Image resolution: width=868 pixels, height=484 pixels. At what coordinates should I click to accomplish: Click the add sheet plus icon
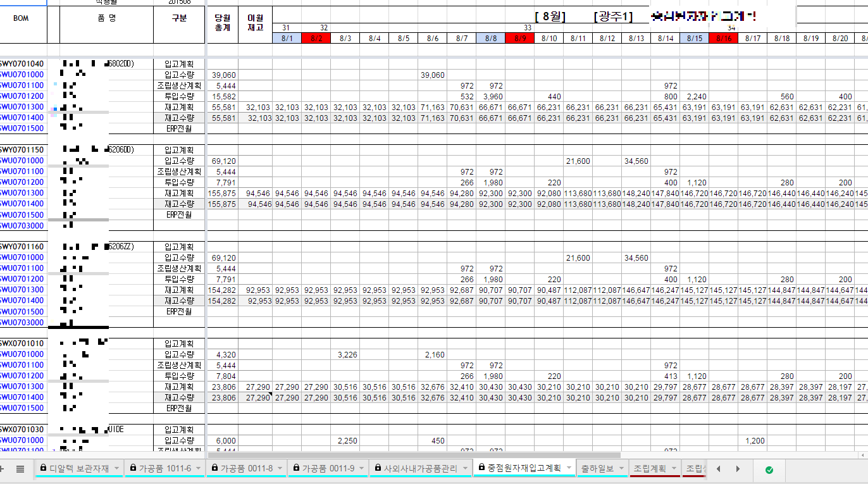click(x=2, y=469)
